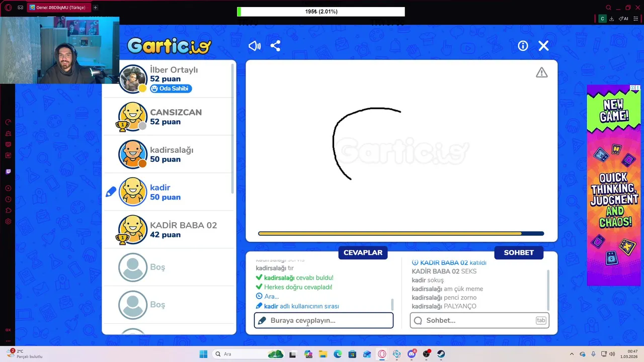Select player İlber Ortaylı avatar
Image resolution: width=644 pixels, height=362 pixels.
click(133, 79)
